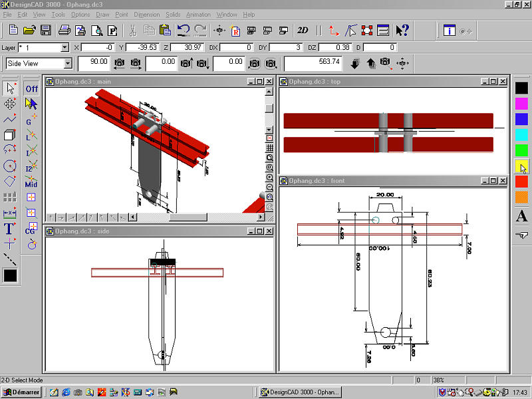Select the 3D box solid tool
This screenshot has height=399, width=532.
[x=10, y=135]
